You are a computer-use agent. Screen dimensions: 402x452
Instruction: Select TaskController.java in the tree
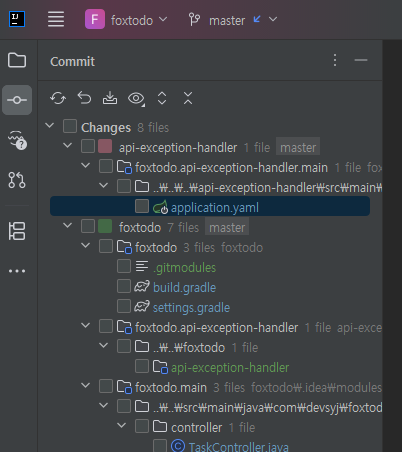point(239,447)
